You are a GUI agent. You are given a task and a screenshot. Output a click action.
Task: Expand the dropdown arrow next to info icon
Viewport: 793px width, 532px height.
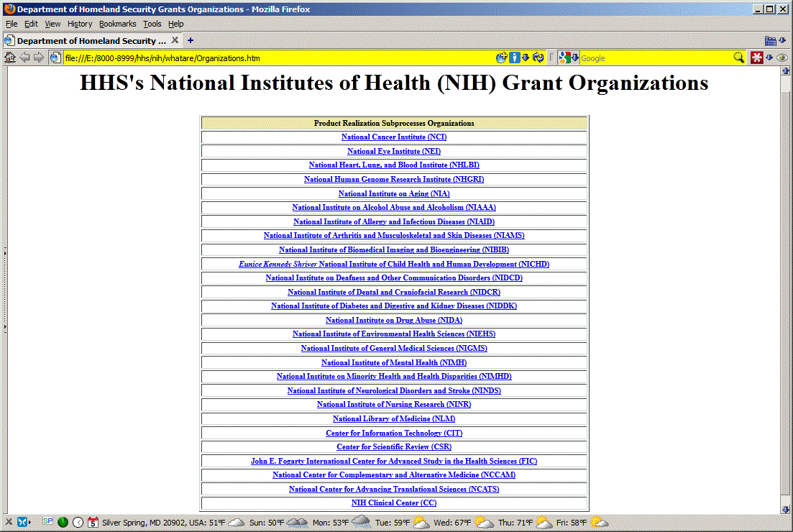526,58
